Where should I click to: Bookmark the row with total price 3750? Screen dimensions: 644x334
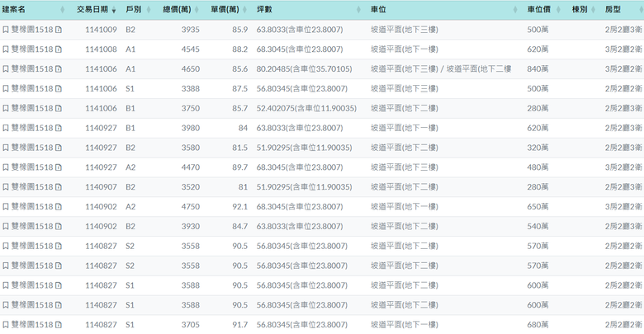pyautogui.click(x=5, y=108)
